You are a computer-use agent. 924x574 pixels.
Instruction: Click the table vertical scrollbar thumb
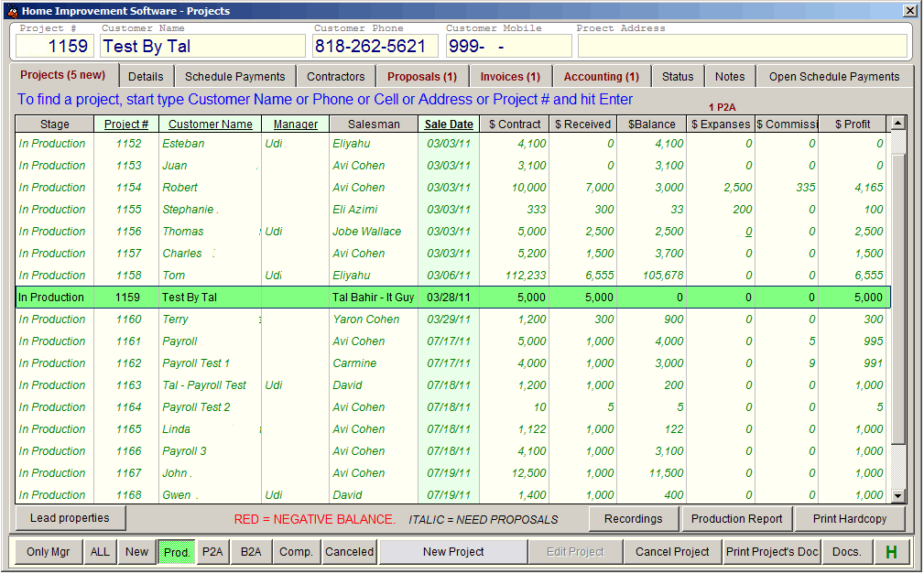[897, 298]
